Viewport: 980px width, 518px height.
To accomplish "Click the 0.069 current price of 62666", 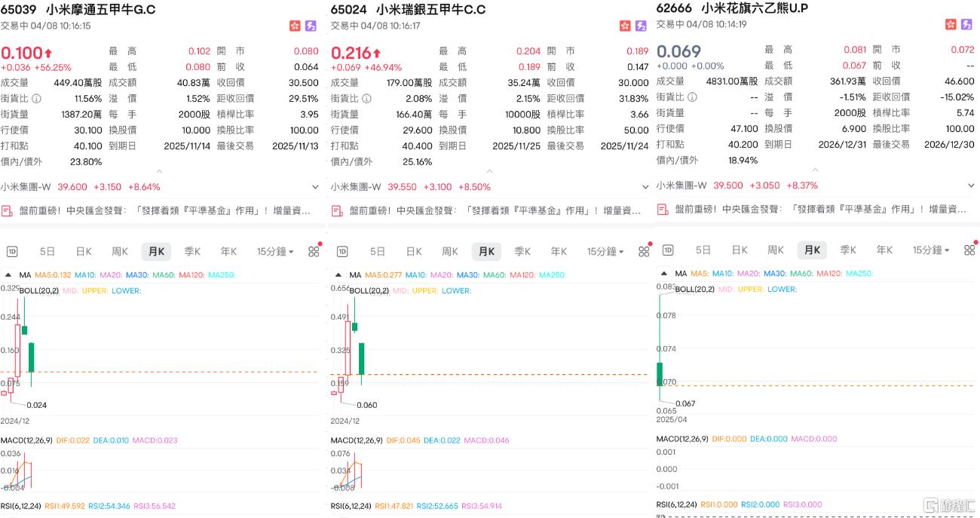I will [678, 51].
